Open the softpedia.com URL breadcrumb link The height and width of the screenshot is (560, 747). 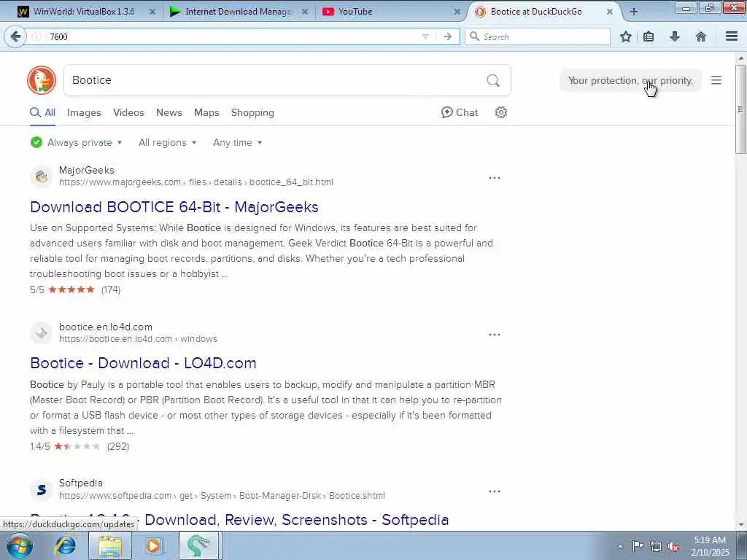click(x=222, y=495)
